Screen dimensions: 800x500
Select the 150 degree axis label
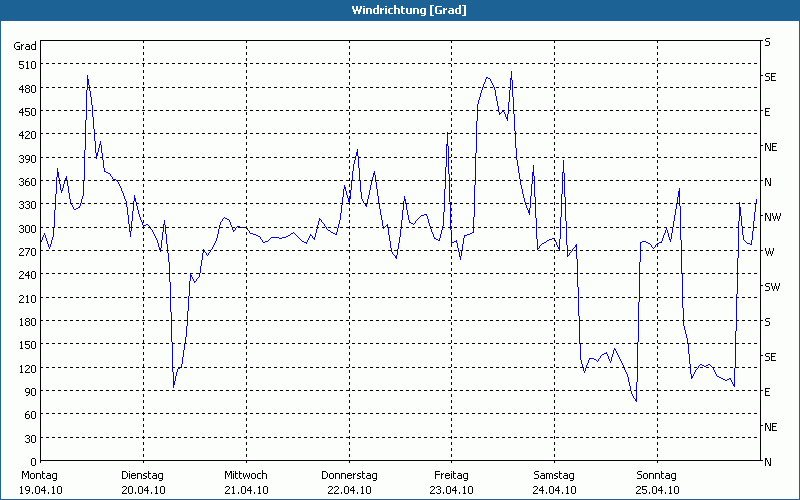pos(28,345)
